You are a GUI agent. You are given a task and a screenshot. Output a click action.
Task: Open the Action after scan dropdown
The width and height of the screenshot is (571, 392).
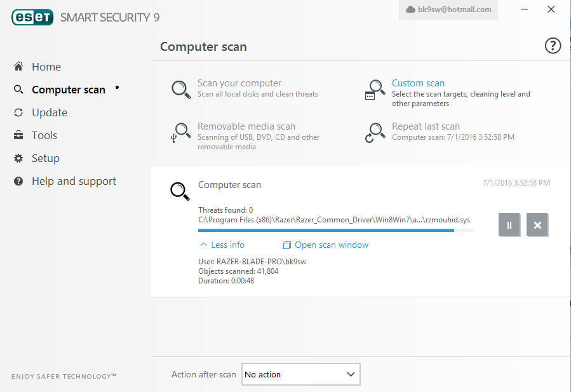coord(301,374)
